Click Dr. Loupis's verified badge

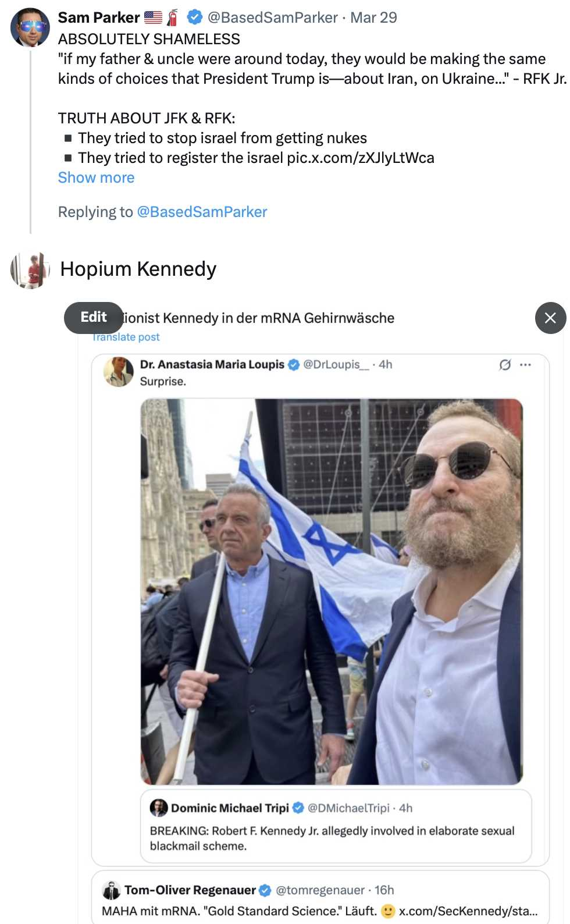pyautogui.click(x=294, y=365)
